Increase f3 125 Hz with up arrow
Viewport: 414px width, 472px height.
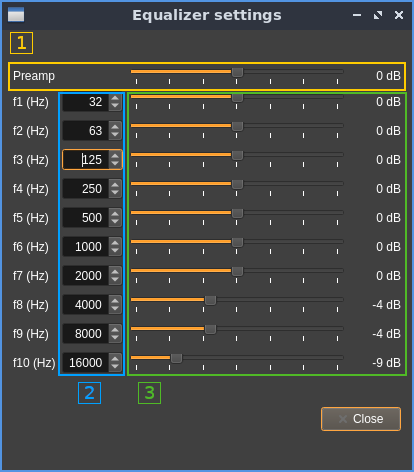115,156
